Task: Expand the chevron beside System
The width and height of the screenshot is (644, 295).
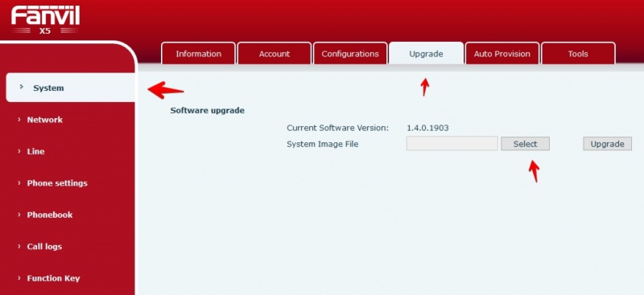Action: [22, 87]
